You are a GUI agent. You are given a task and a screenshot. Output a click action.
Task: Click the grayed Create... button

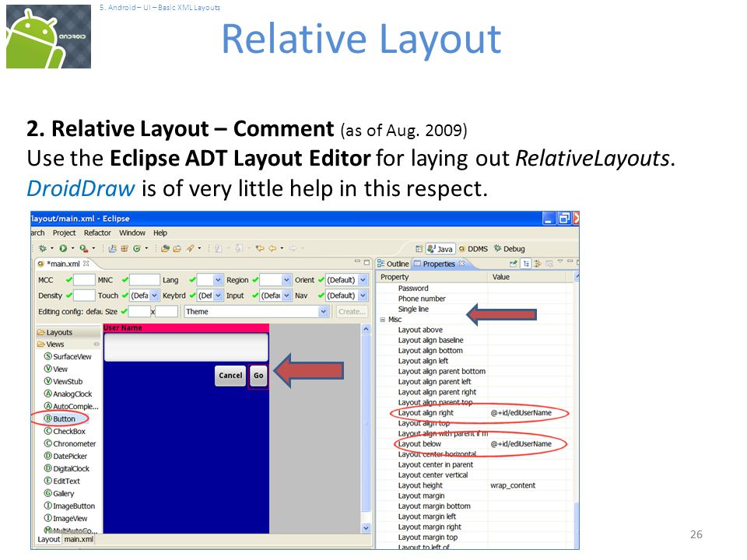click(352, 311)
